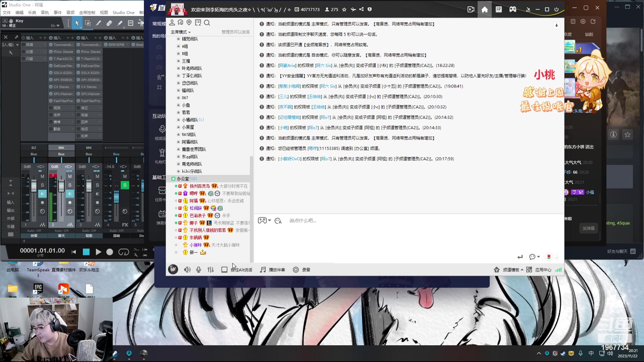Open the 音频 menu in Studio One
644x362 pixels.
pos(70,12)
